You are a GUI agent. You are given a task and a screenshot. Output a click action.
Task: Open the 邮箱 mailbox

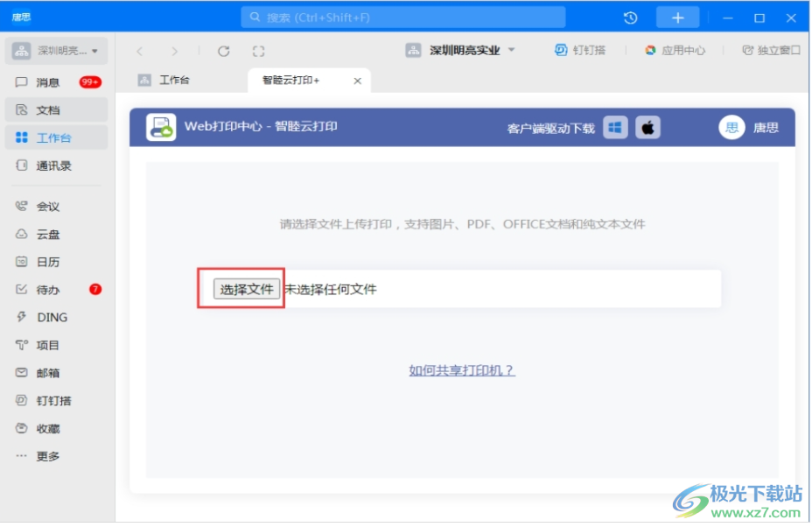click(56, 373)
